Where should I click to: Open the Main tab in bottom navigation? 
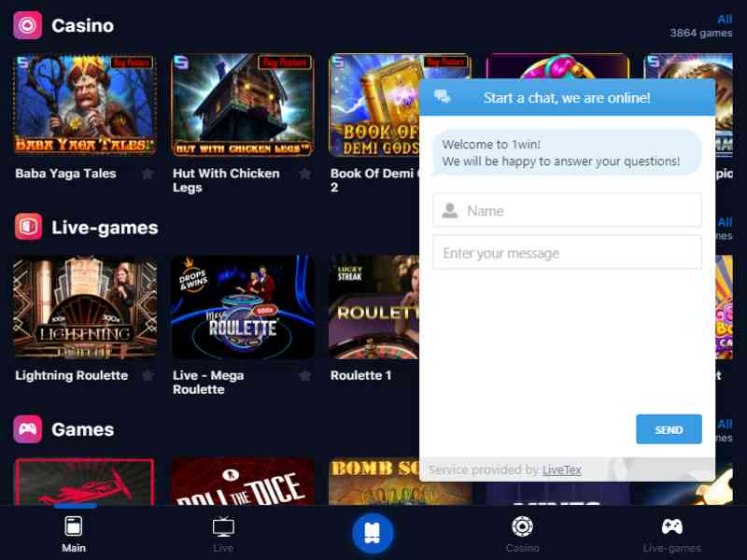point(74,533)
